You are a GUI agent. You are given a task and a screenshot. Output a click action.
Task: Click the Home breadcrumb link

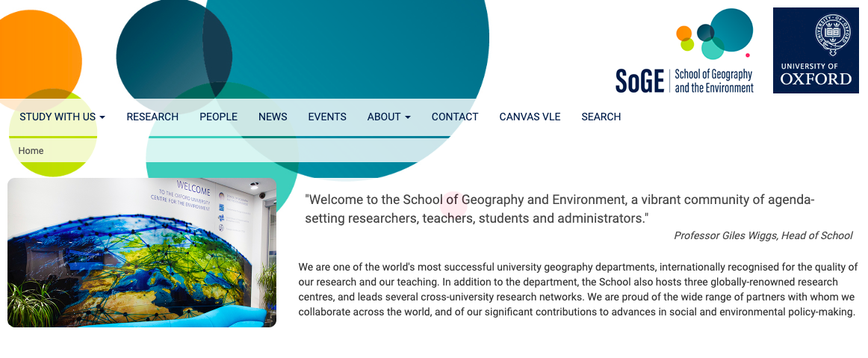pyautogui.click(x=31, y=151)
